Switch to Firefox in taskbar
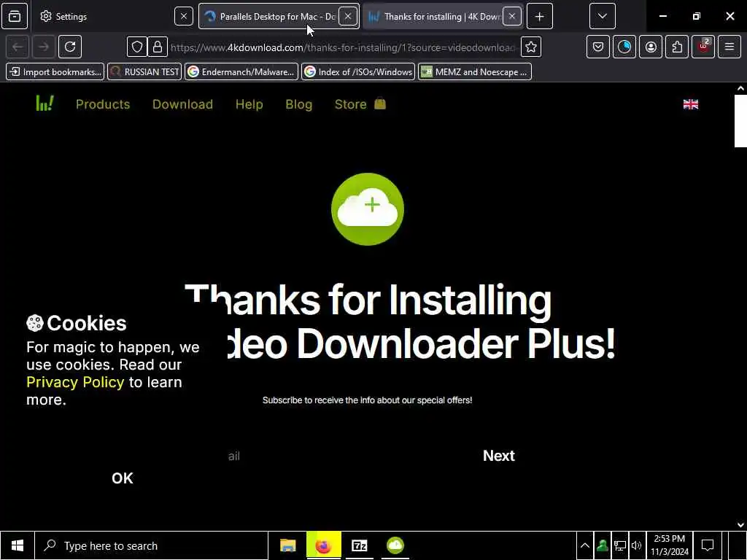This screenshot has width=747, height=560. point(323,545)
